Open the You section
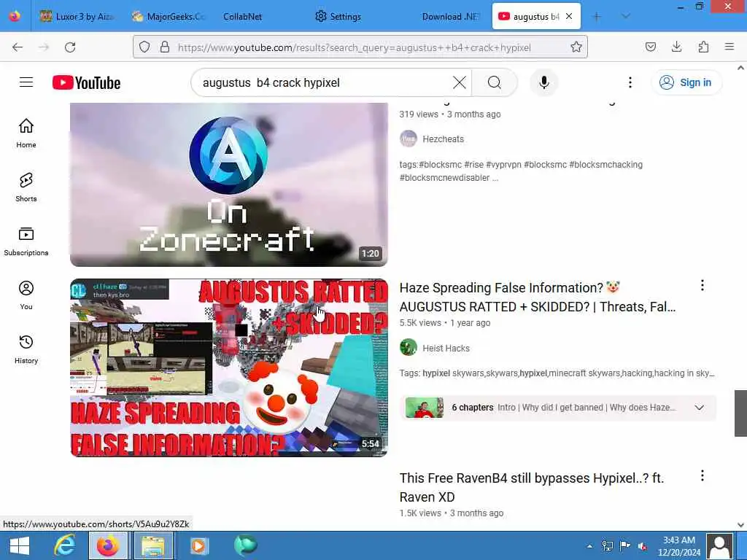This screenshot has height=560, width=747. [x=26, y=295]
